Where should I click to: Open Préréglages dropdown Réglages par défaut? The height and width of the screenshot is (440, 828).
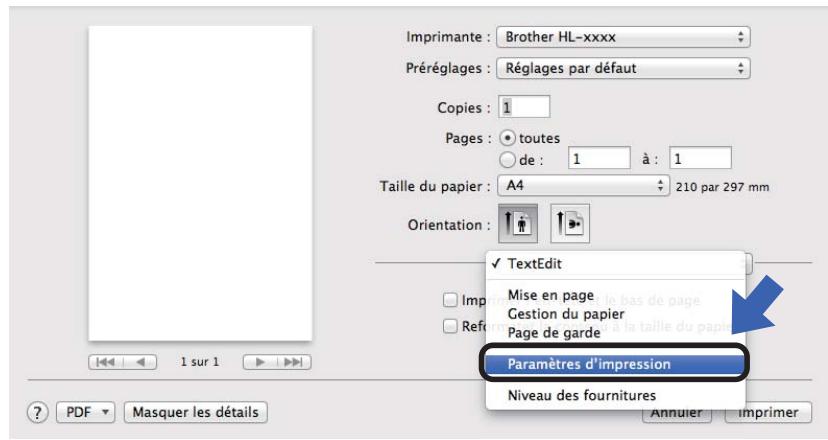(x=623, y=68)
